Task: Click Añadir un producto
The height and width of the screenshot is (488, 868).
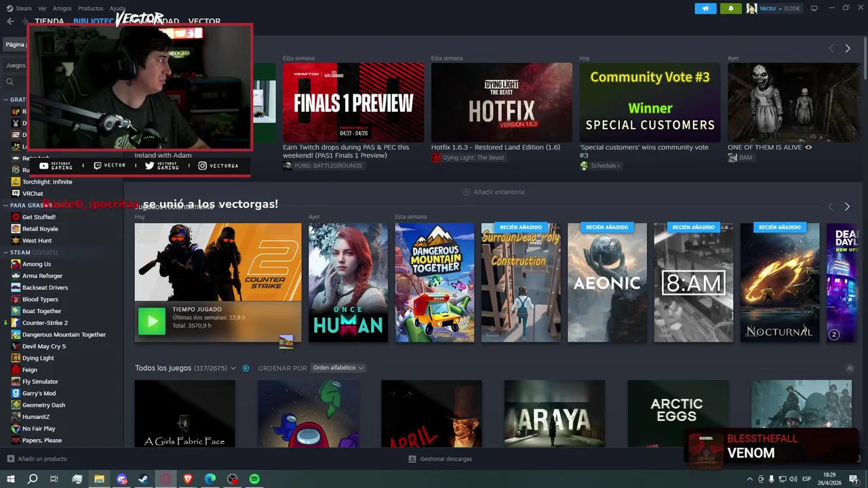Action: (x=37, y=459)
